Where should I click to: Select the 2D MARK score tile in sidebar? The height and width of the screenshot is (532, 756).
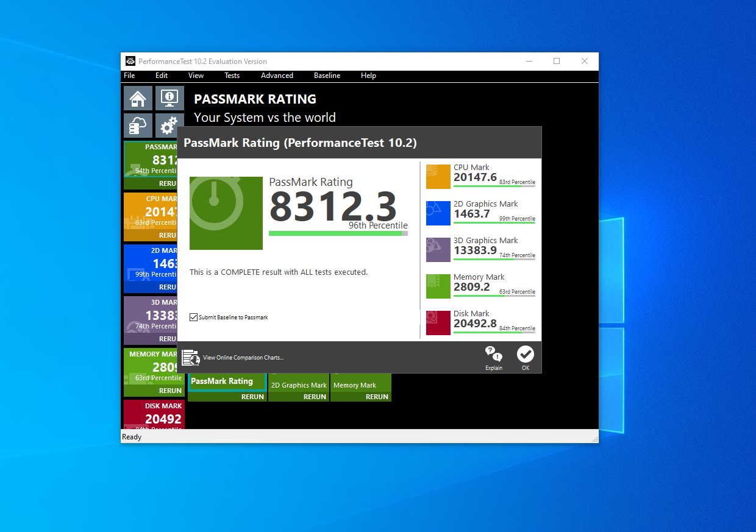pos(151,263)
